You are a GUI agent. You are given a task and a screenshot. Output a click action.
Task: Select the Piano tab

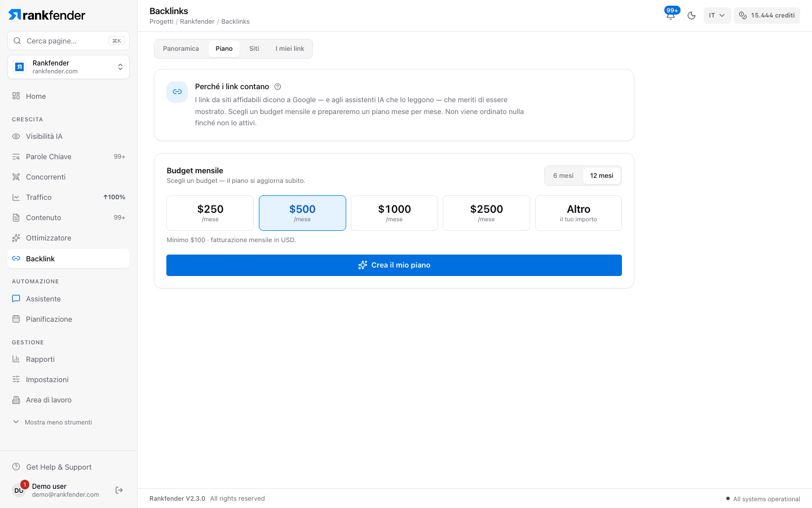point(224,49)
